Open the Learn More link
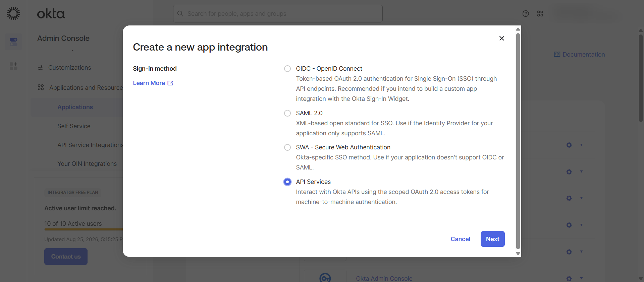The height and width of the screenshot is (282, 644). 153,83
